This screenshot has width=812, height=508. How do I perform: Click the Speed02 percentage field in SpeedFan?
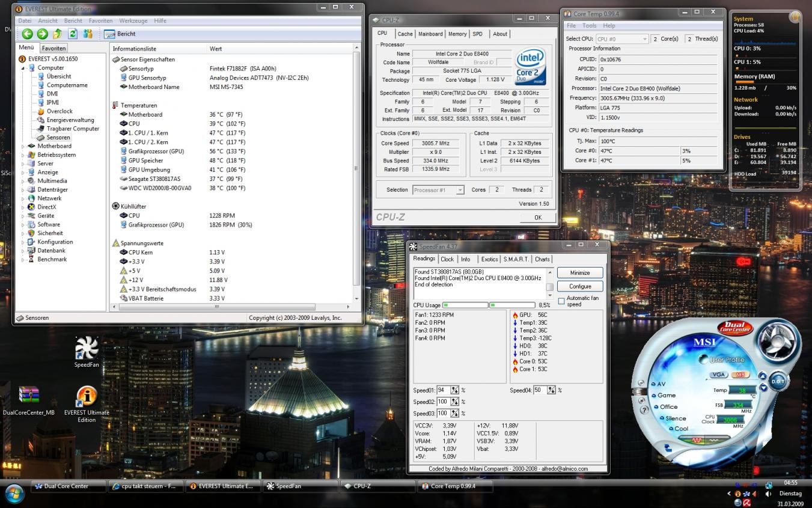443,402
